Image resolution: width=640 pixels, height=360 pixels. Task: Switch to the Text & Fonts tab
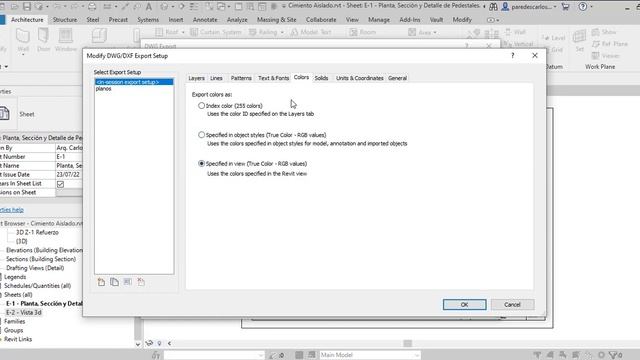click(x=273, y=78)
